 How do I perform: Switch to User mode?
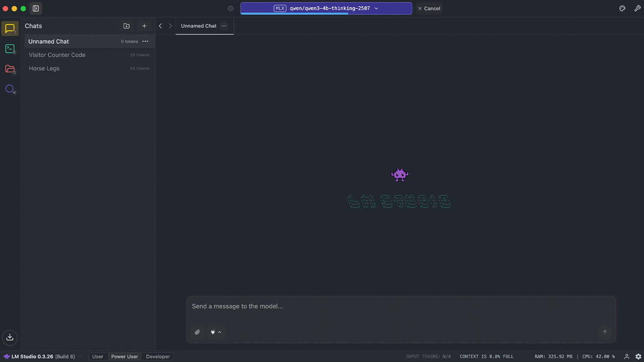97,357
